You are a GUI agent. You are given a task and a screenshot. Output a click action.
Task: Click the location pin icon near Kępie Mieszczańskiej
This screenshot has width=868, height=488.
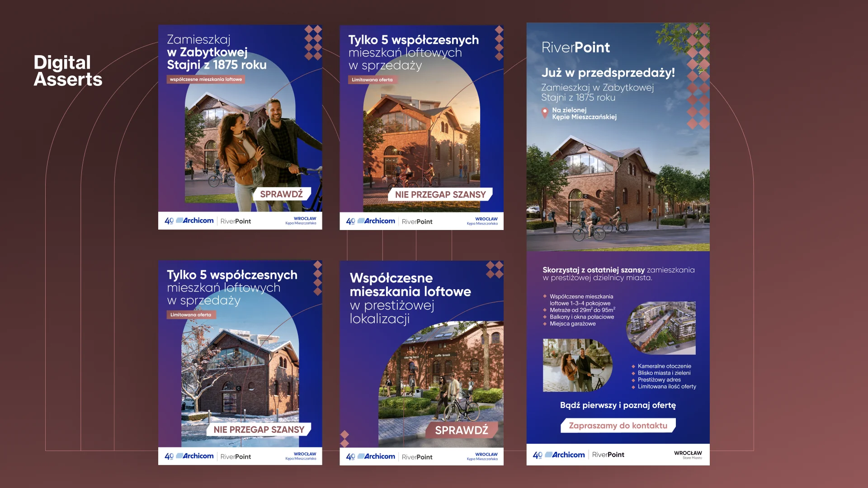click(x=545, y=113)
